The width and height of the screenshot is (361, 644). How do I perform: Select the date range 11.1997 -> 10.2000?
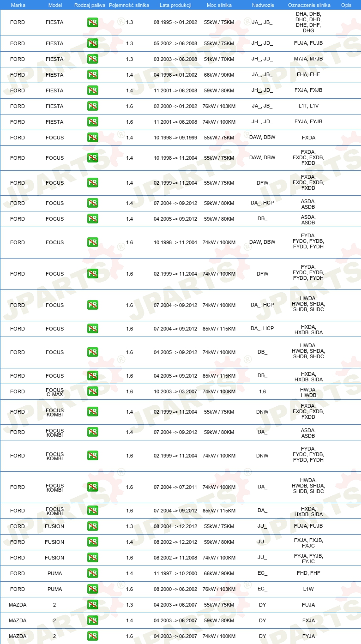tap(175, 573)
